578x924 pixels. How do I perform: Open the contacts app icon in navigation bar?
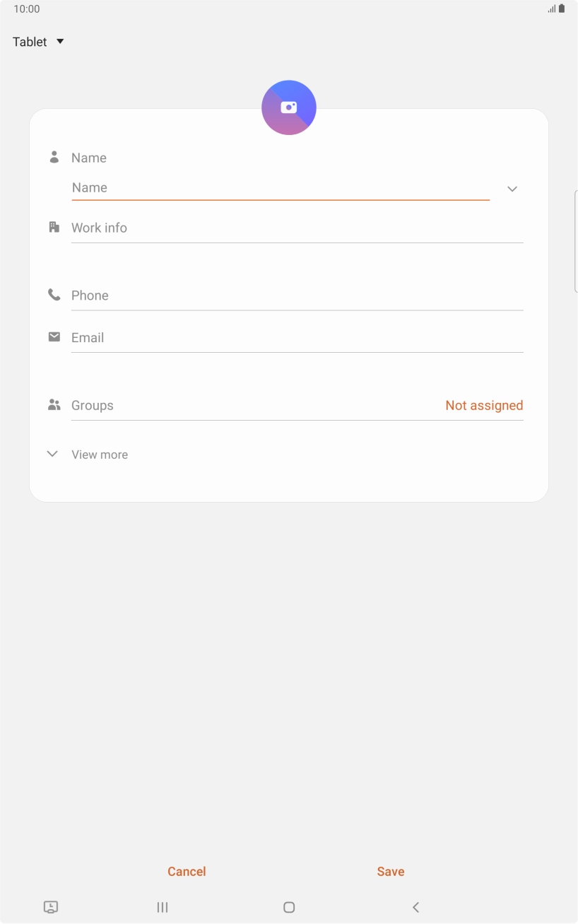click(x=50, y=907)
